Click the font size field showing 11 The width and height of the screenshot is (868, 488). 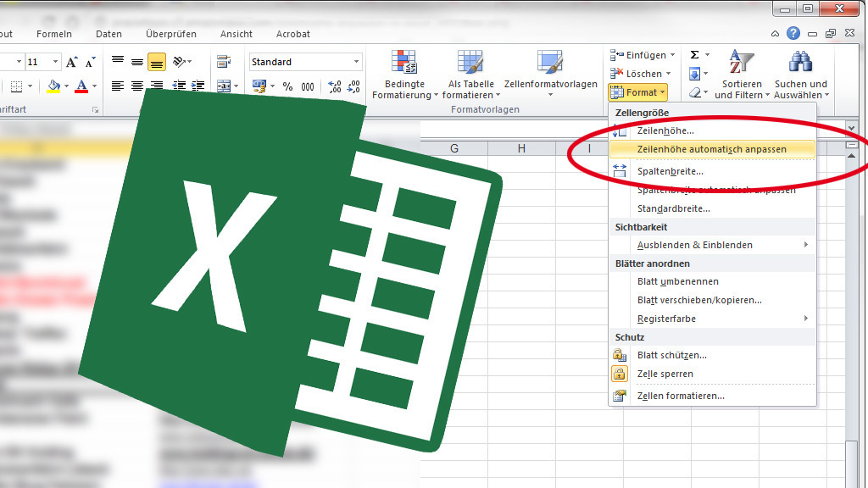pos(37,62)
